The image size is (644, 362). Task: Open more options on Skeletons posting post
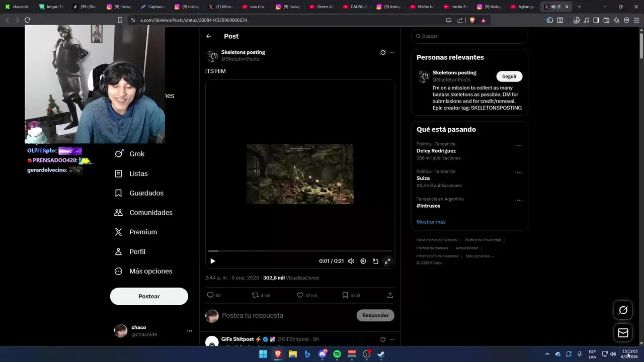tap(392, 52)
